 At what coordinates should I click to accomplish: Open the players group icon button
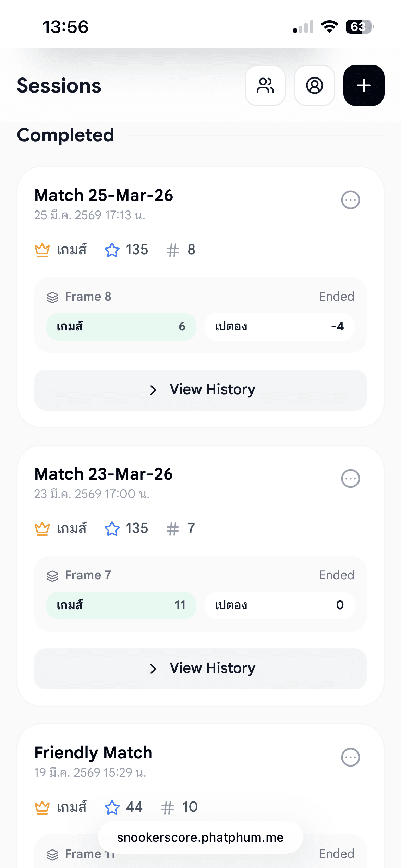point(265,85)
